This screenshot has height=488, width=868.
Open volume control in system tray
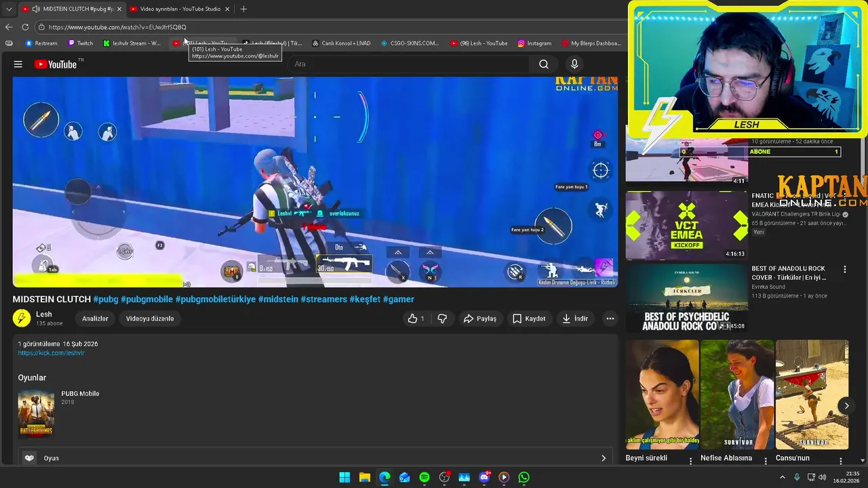823,477
